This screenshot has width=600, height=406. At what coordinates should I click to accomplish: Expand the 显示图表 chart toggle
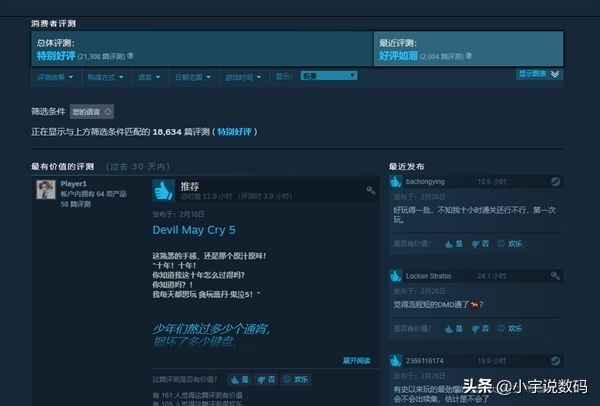click(539, 74)
